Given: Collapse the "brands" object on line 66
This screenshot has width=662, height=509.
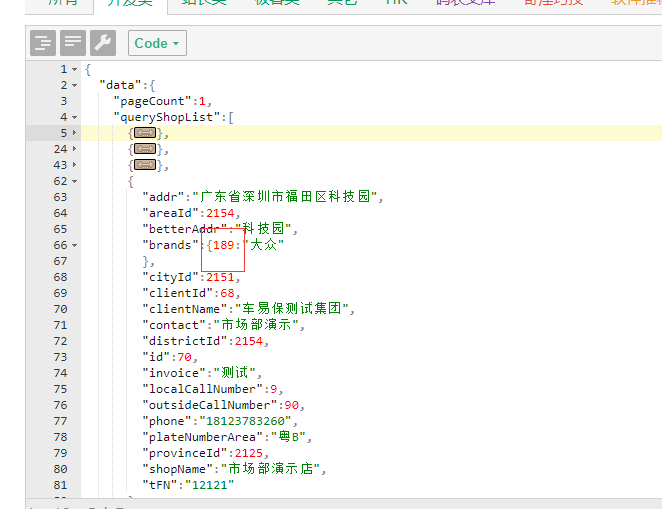Looking at the screenshot, I should coord(75,245).
